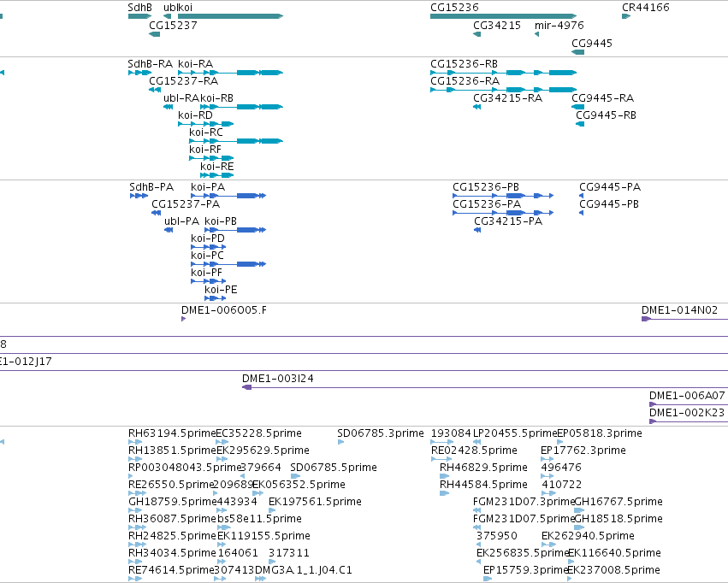This screenshot has height=583, width=728.
Task: Select the CG15236-RA transcript label
Action: tap(465, 81)
